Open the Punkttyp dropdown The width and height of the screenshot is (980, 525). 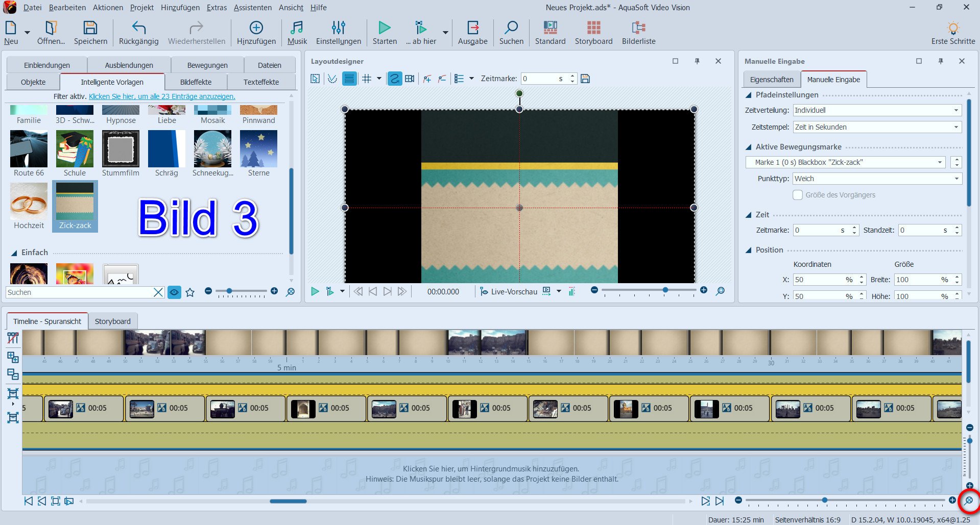877,179
